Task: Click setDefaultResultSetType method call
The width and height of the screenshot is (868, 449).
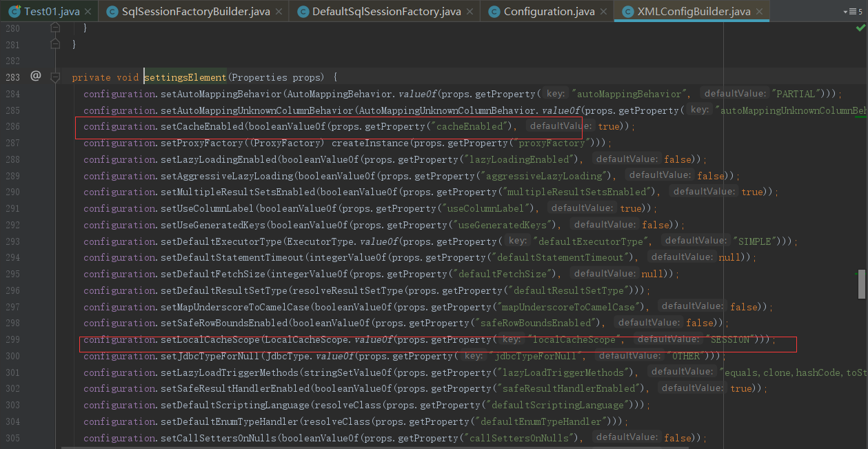Action: (x=224, y=290)
